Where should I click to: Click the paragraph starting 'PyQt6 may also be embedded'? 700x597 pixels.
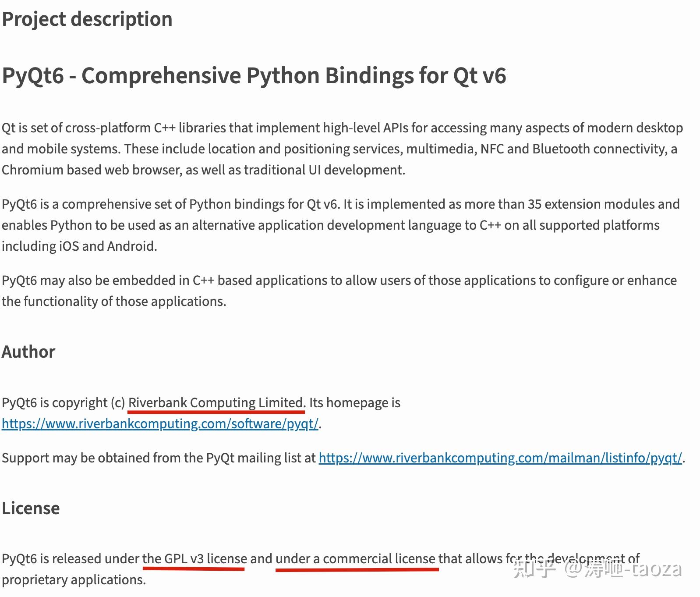[x=339, y=291]
